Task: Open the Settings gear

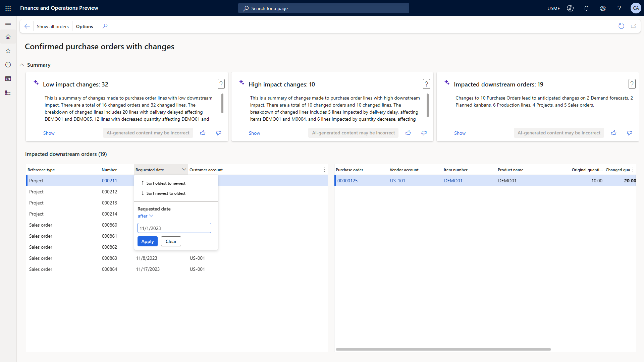Action: tap(603, 8)
